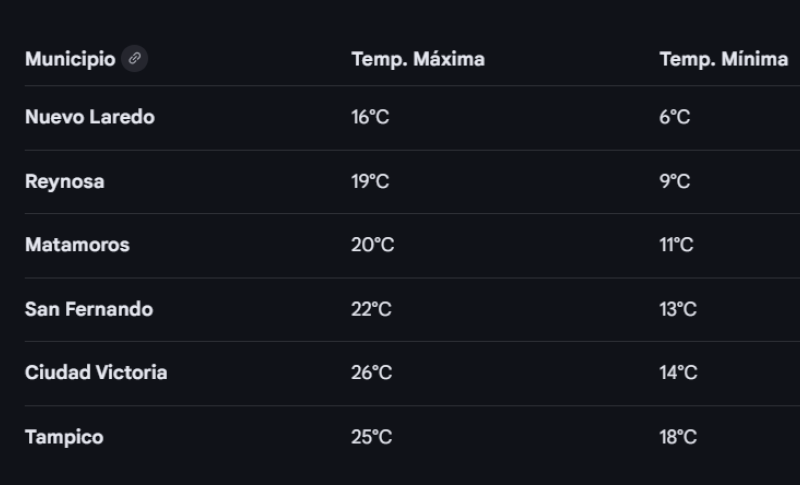This screenshot has height=485, width=800.
Task: Click San Fernando's 22°C maximum temperature
Action: 371,309
